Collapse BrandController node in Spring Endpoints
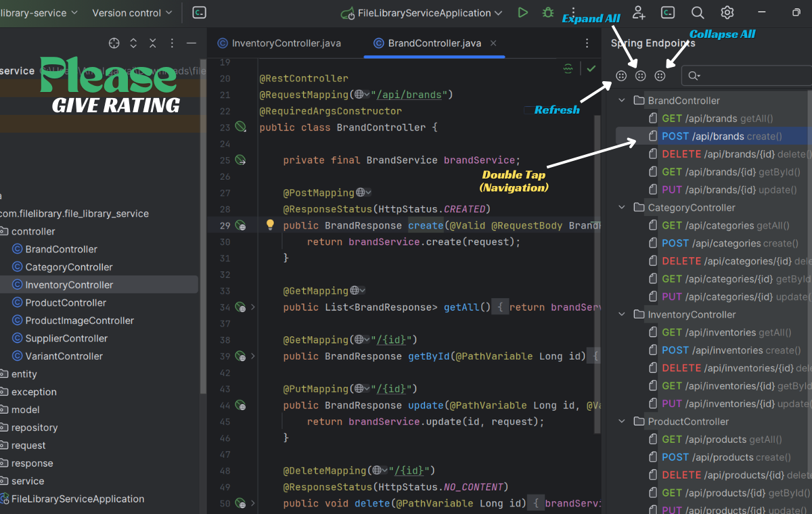This screenshot has height=514, width=812. (x=621, y=101)
